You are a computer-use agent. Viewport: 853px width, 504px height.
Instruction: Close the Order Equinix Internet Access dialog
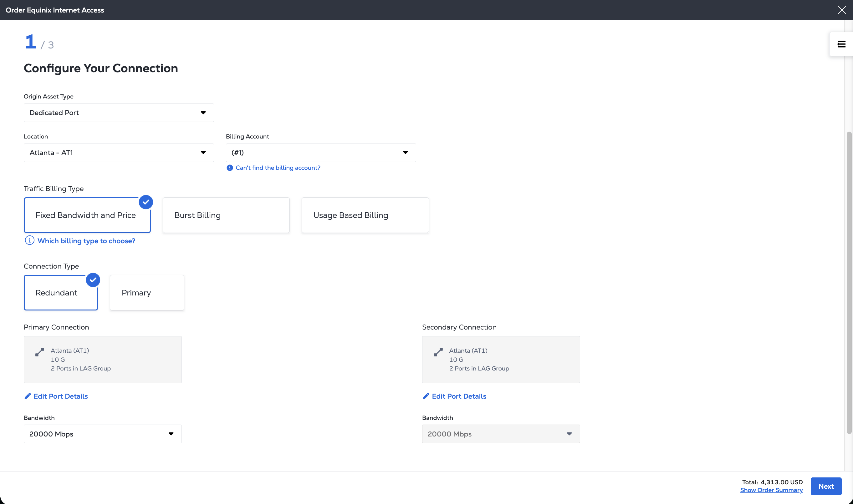[842, 10]
